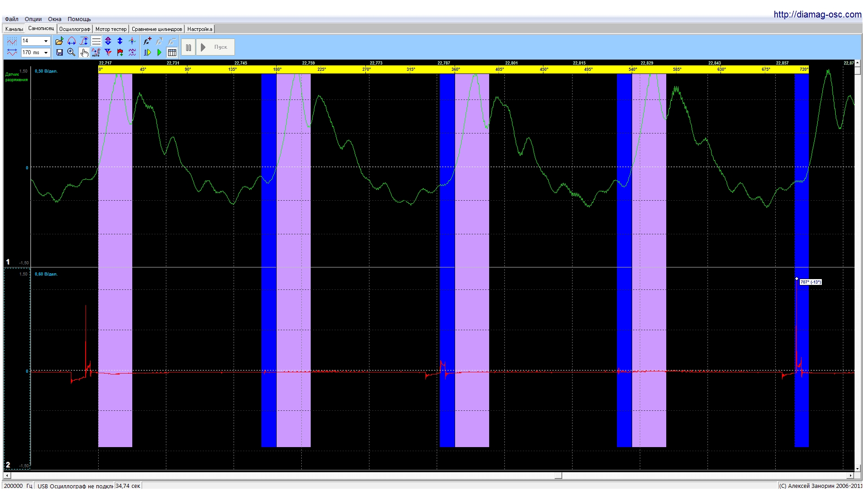868x491 pixels.
Task: Click the edit function fx icon
Action: click(159, 41)
